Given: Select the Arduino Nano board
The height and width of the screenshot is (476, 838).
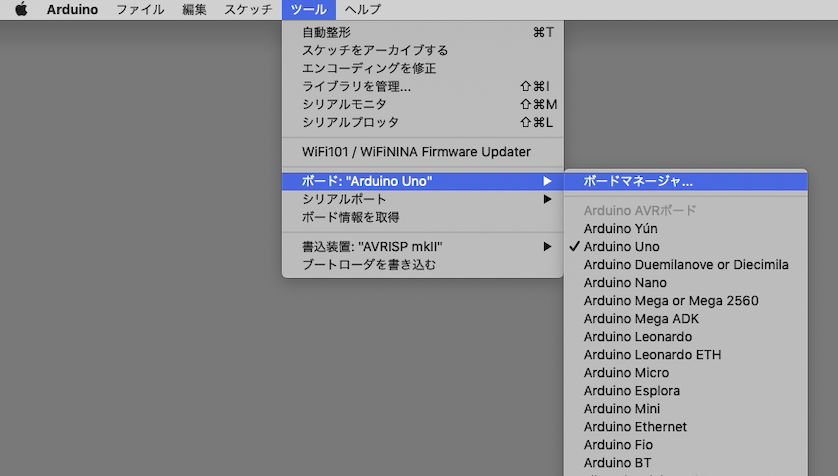Looking at the screenshot, I should pos(625,282).
